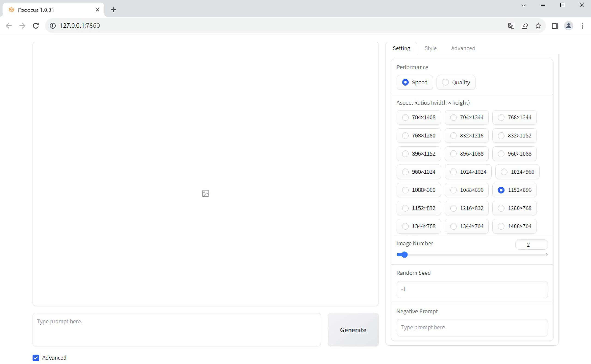Viewport: 591px width, 364px height.
Task: Close the Fooocus 1.0.31 tab
Action: point(97,10)
